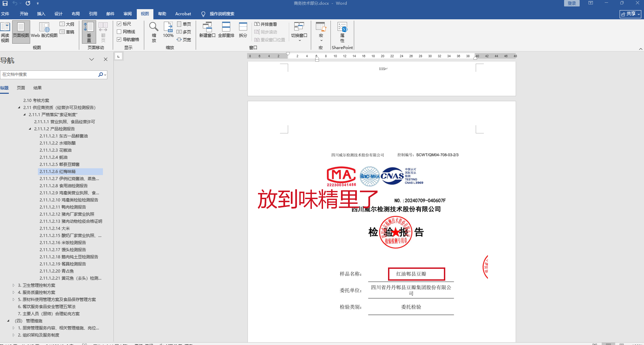Uncheck the 标尺 ruler checkbox
Screen dimensions: 644x345
pyautogui.click(x=119, y=24)
